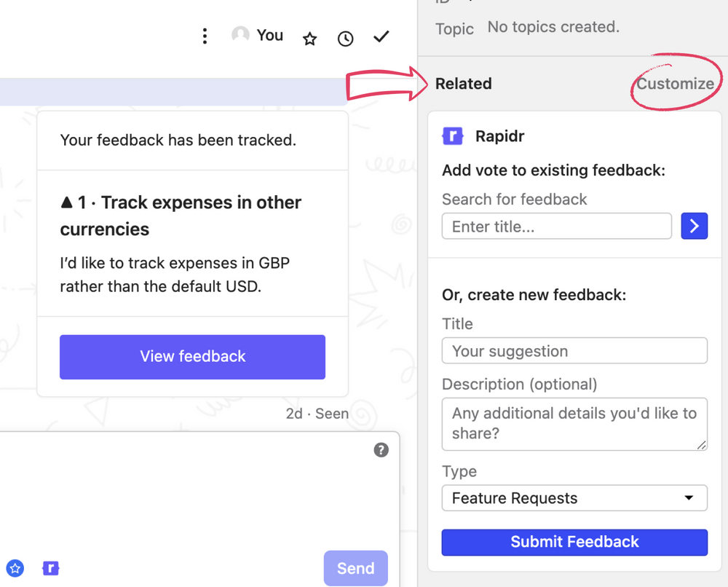The image size is (728, 587).
Task: Click the Rapidr logo in the Related panel
Action: pos(453,136)
